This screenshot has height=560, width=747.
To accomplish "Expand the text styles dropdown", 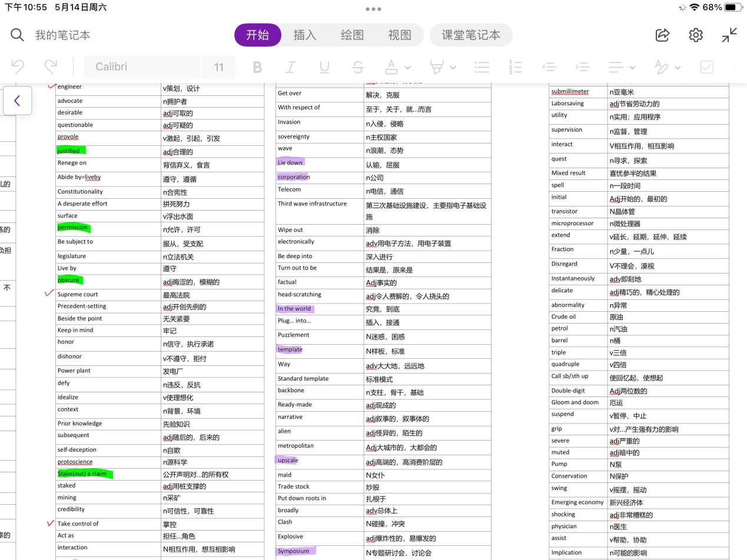I will (x=678, y=68).
